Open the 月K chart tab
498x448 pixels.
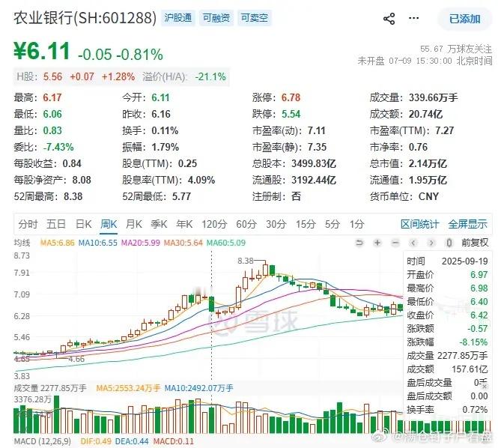pos(134,224)
